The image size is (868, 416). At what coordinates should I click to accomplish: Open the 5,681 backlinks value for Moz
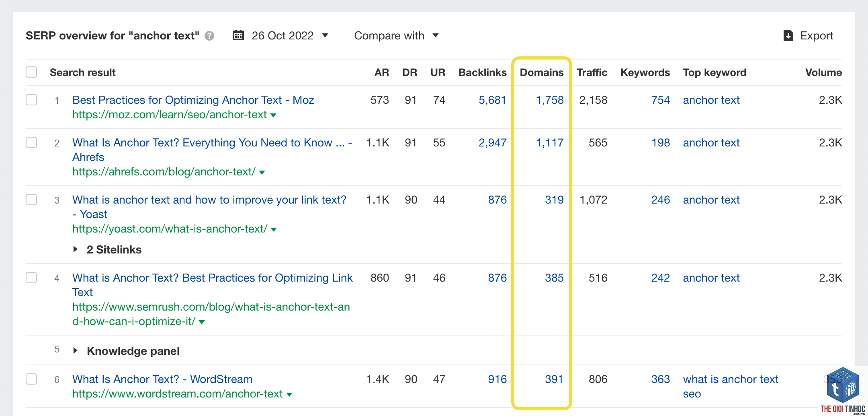point(492,100)
